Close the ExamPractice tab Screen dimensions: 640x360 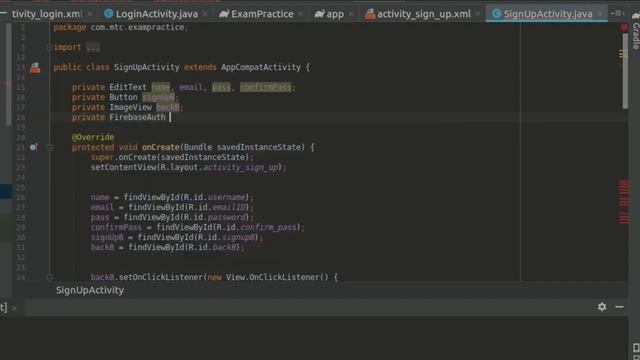[300, 14]
